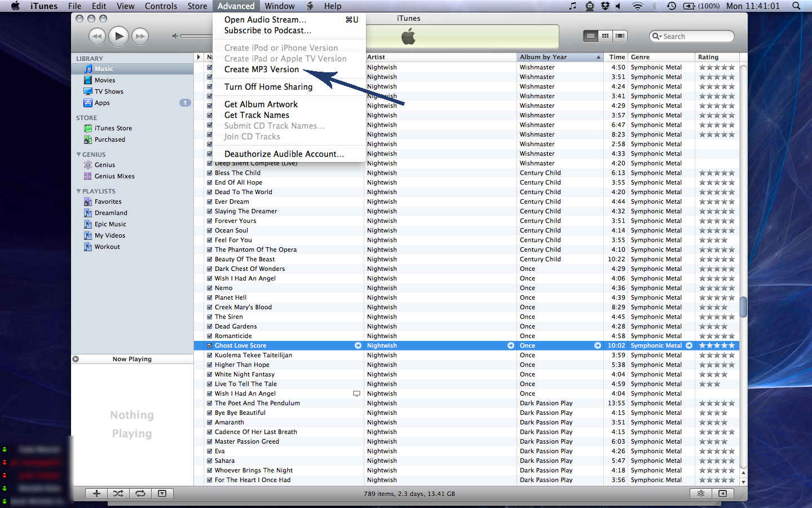Click the Artist column header
Screen dimensions: 812x508
[440, 57]
